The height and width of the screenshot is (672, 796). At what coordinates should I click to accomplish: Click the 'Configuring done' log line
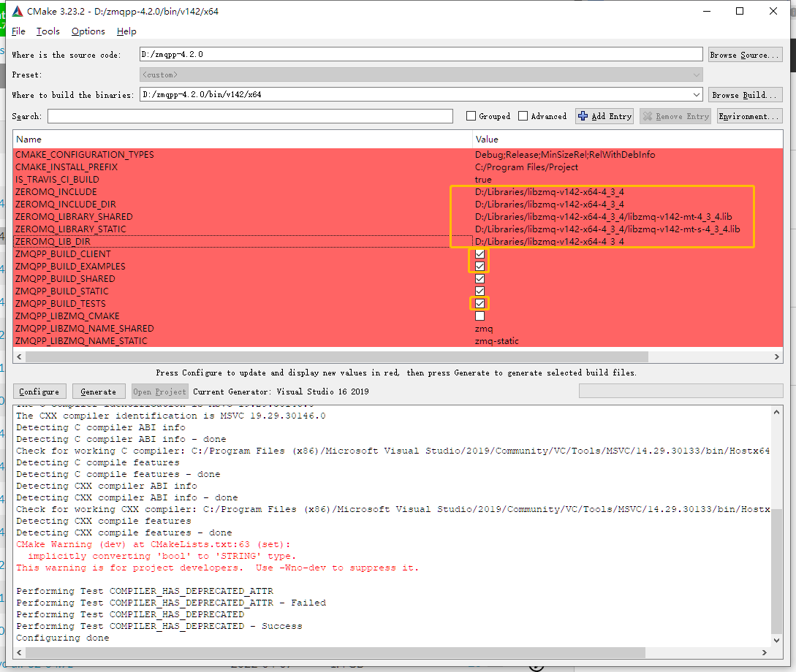pos(63,638)
